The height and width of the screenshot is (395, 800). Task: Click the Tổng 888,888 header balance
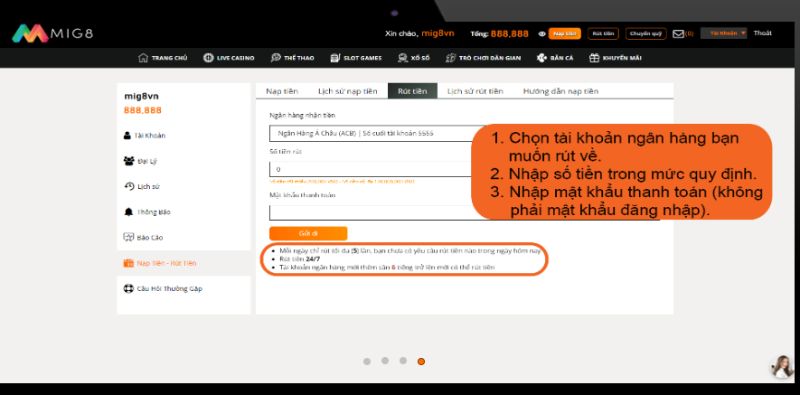(x=499, y=34)
